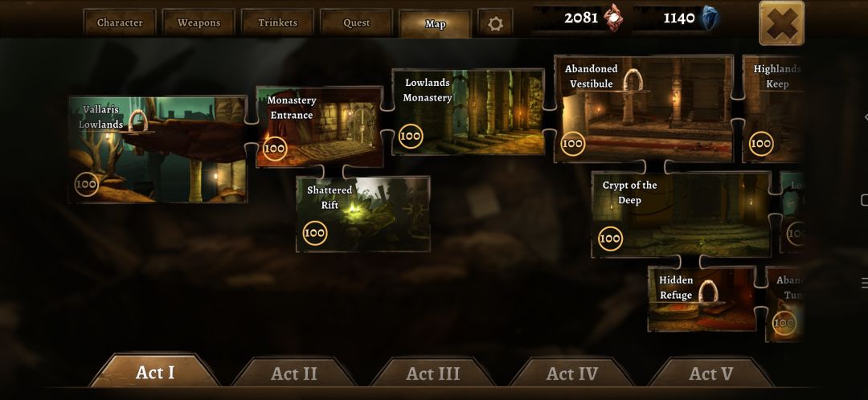Select the Act III tab
The image size is (868, 400).
[x=433, y=373]
